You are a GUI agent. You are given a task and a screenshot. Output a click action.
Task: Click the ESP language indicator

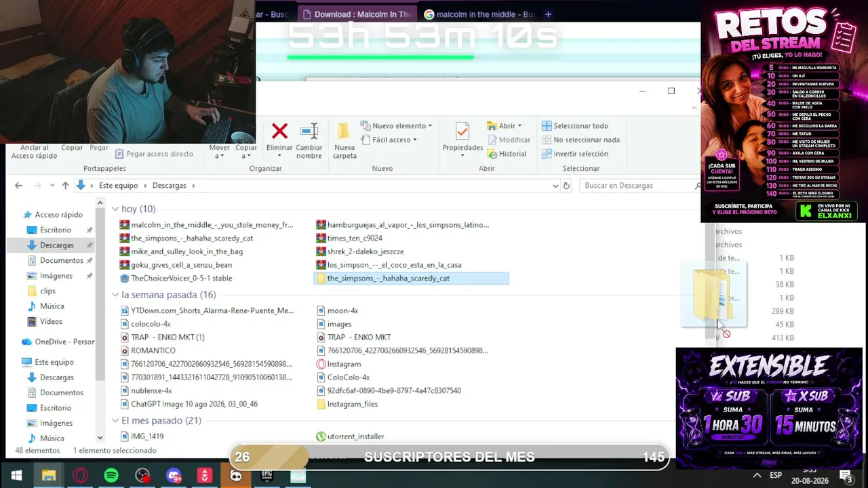coord(776,476)
